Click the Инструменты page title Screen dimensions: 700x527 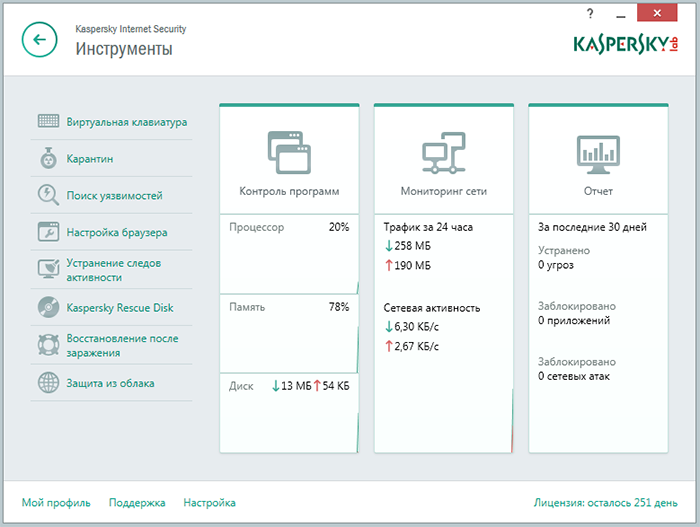(x=124, y=49)
